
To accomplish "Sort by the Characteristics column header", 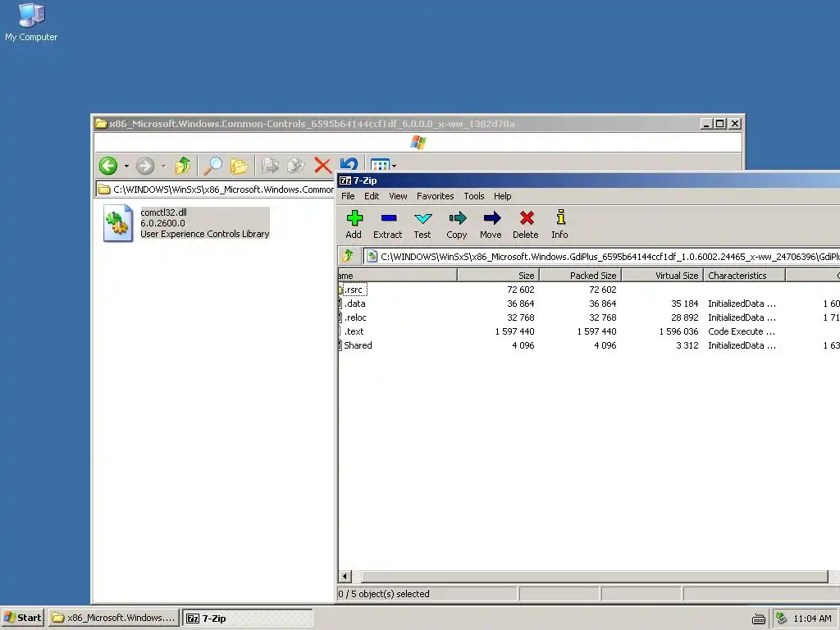I will coord(744,276).
